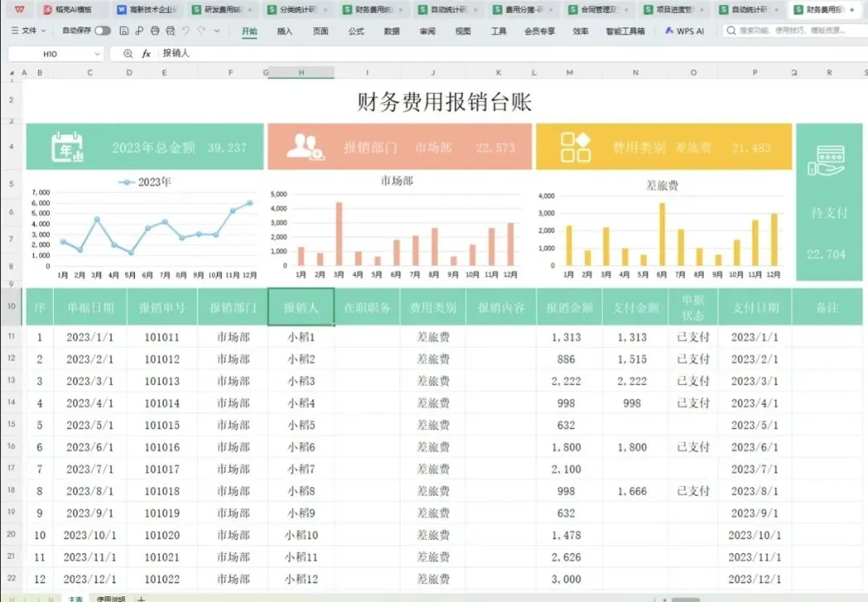Image resolution: width=868 pixels, height=602 pixels.
Task: Click the print icon in quick toolbar
Action: 155,31
